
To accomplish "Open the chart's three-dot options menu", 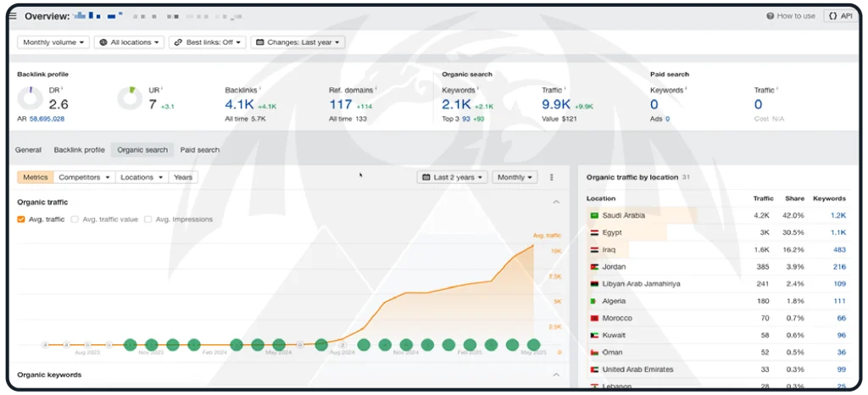I will (x=552, y=177).
